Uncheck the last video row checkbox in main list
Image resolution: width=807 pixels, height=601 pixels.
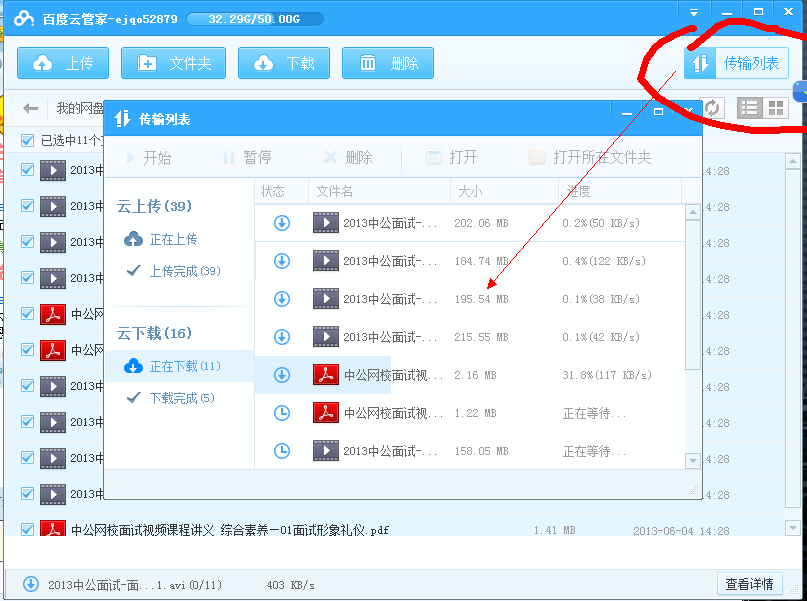coord(27,494)
